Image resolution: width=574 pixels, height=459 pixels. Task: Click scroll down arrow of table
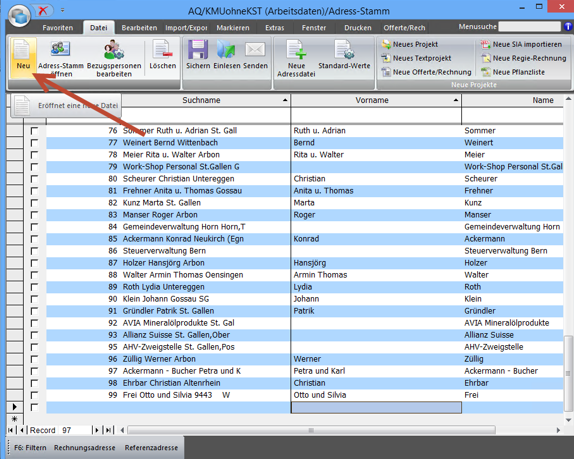[x=568, y=420]
